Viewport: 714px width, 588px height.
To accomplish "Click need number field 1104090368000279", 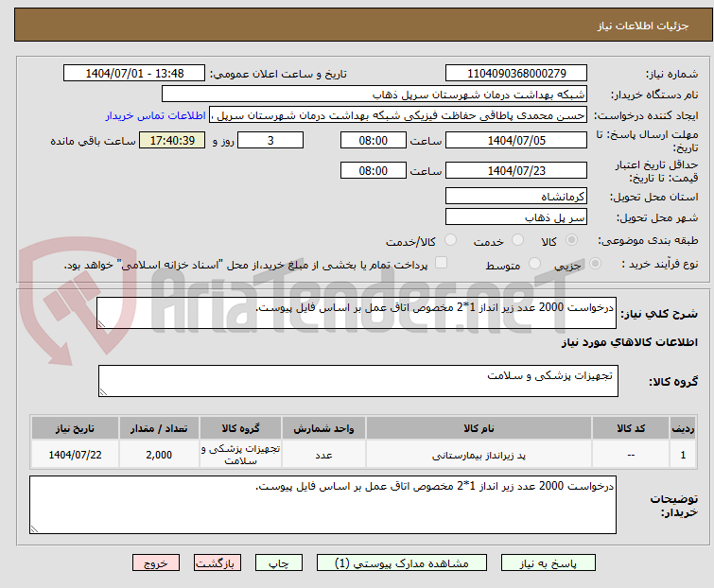I will (516, 74).
